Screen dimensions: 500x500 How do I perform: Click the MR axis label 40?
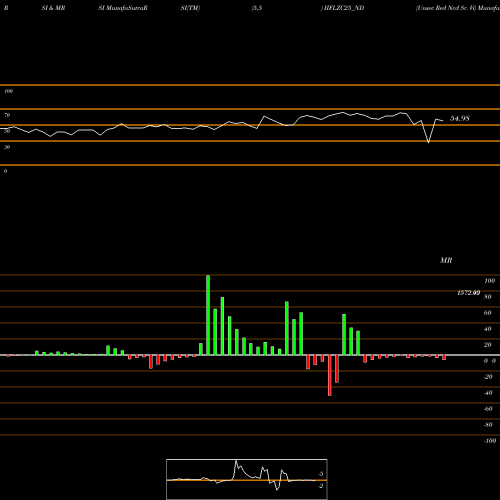[488, 329]
